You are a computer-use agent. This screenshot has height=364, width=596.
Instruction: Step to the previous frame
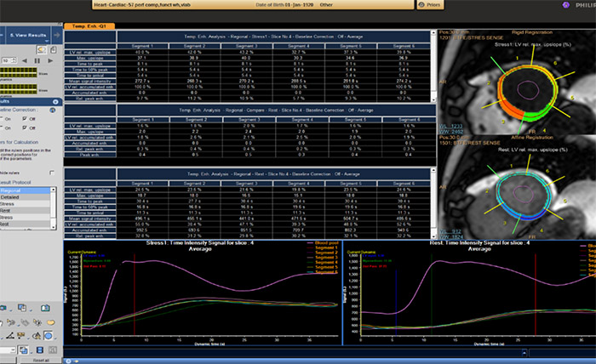click(25, 60)
